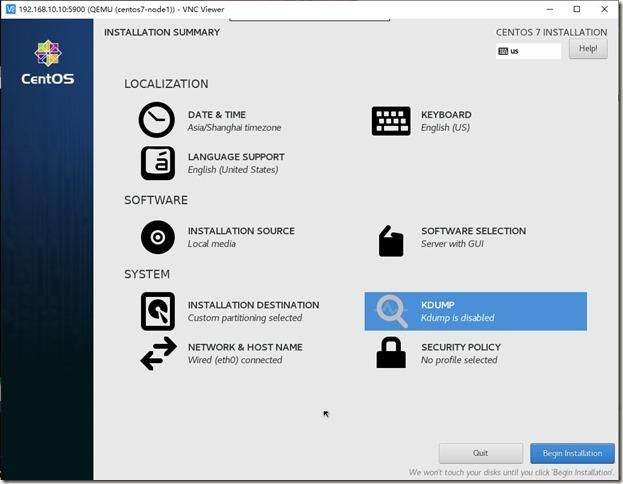Close the VNC Viewer window
The height and width of the screenshot is (484, 623).
coord(604,9)
